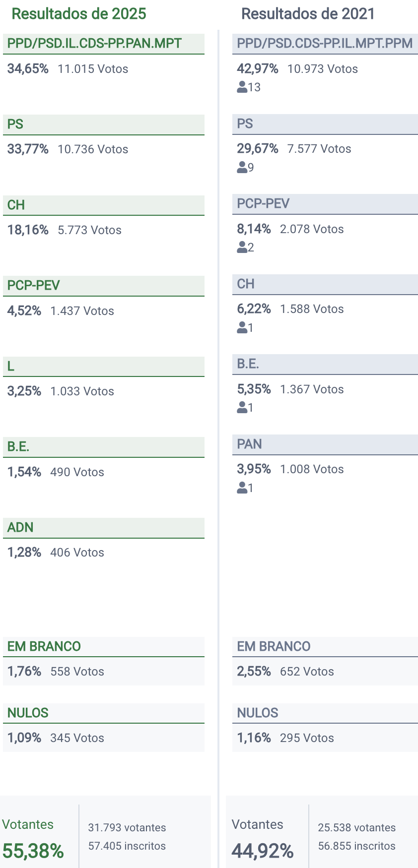Click the seats icon under PAN result

[242, 488]
